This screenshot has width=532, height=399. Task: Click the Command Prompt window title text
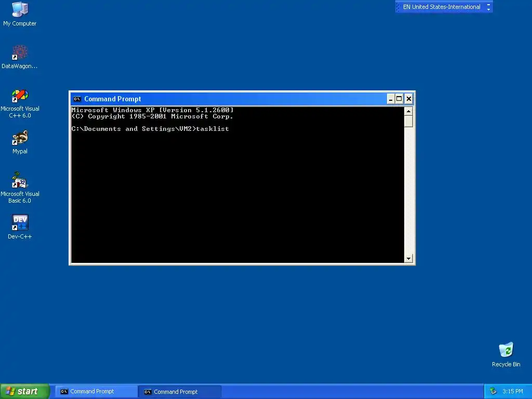113,99
